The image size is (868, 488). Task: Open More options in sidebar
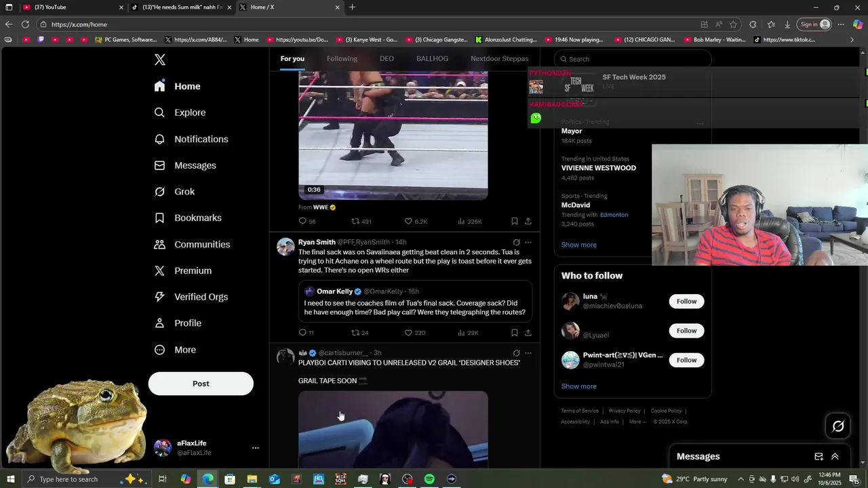pyautogui.click(x=175, y=350)
